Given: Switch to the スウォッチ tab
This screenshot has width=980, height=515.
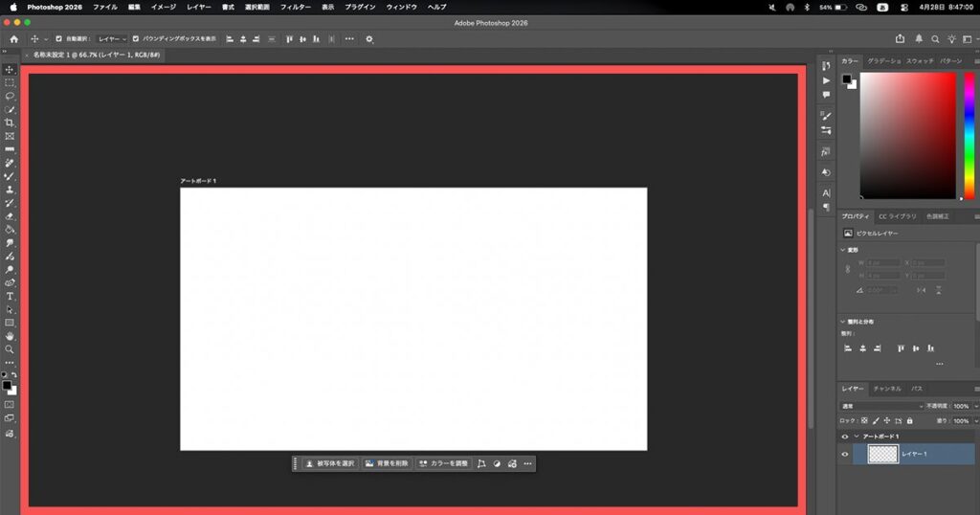Looking at the screenshot, I should 920,61.
